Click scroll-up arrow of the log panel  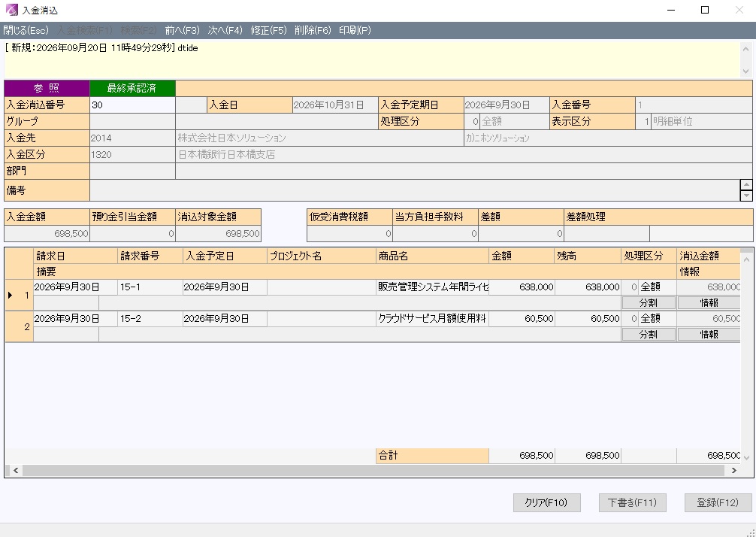click(x=746, y=49)
